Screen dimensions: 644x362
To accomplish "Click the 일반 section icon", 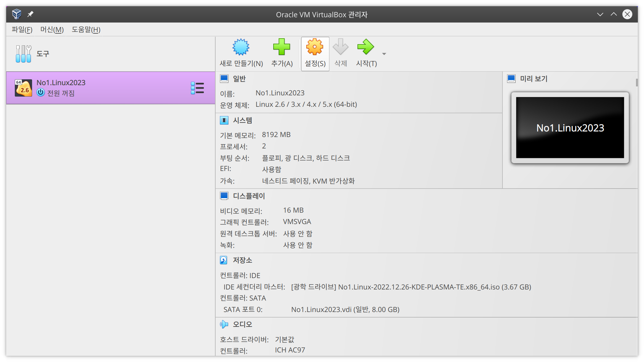I will click(x=224, y=79).
